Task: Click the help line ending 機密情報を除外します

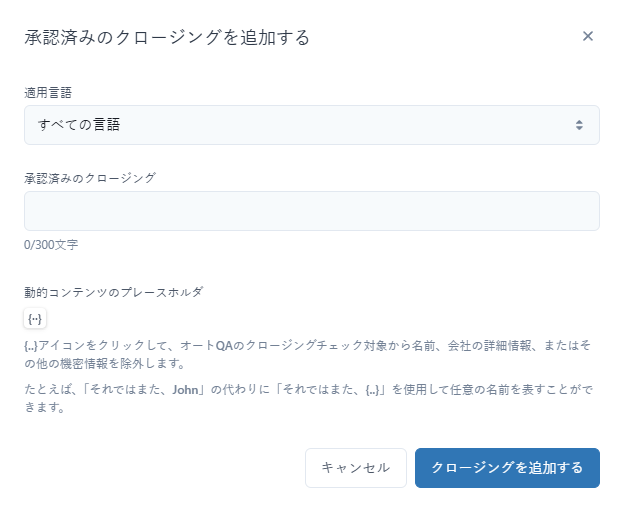Action: pos(105,364)
